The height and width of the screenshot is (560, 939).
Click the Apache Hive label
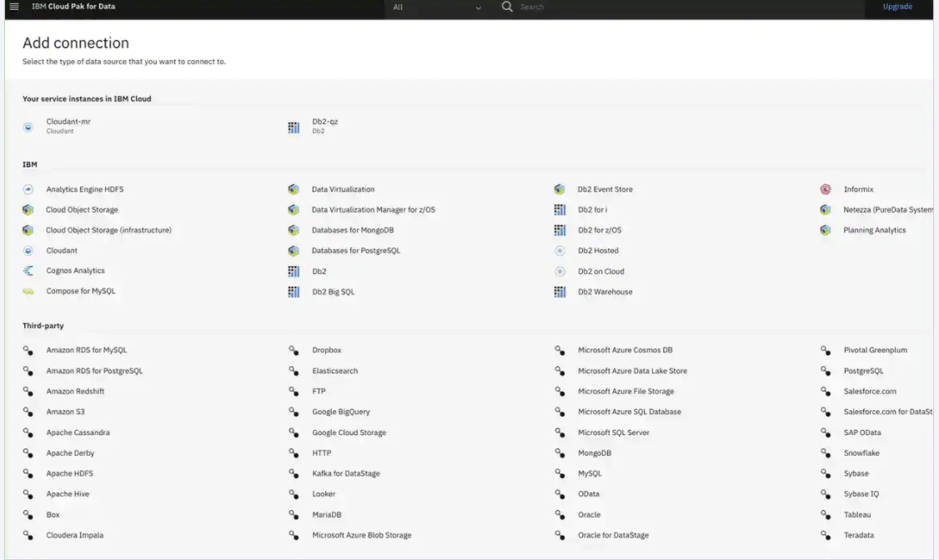point(68,494)
